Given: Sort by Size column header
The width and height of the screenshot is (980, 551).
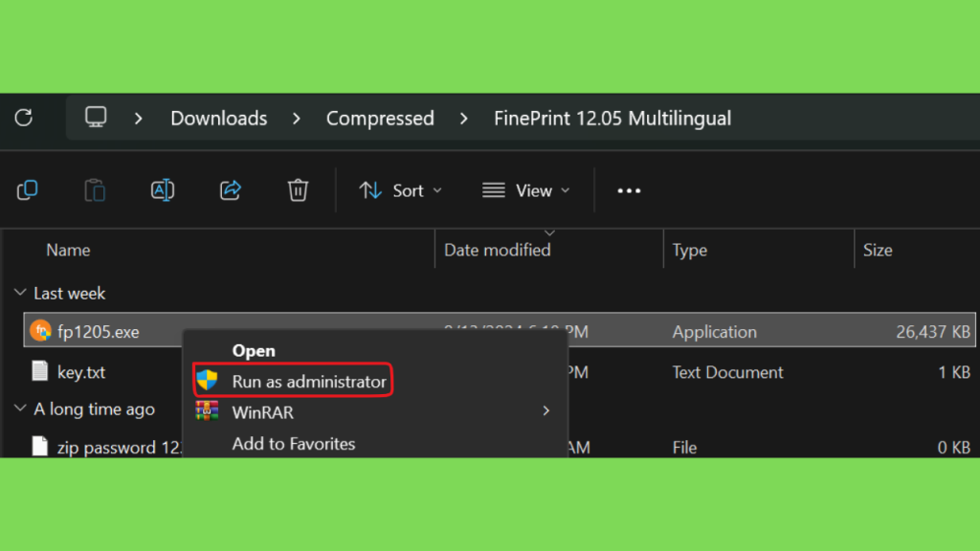Looking at the screenshot, I should (x=878, y=250).
